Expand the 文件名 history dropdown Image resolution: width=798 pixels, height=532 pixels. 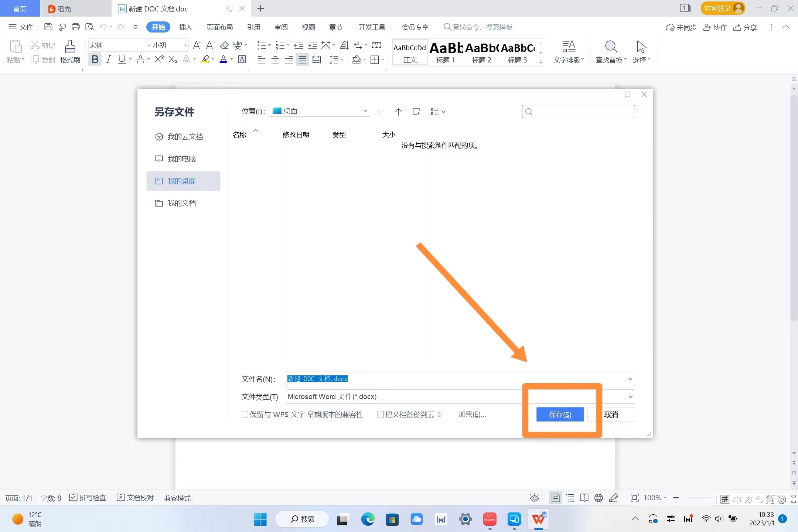[x=630, y=379]
